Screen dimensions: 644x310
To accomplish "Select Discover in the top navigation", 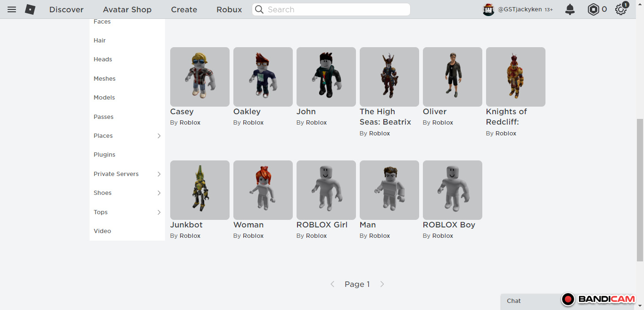I will point(66,9).
